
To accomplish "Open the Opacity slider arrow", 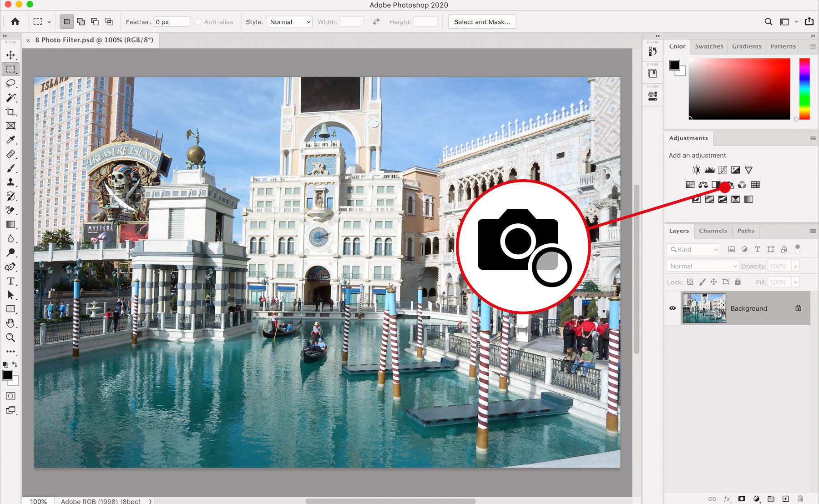I will [795, 266].
